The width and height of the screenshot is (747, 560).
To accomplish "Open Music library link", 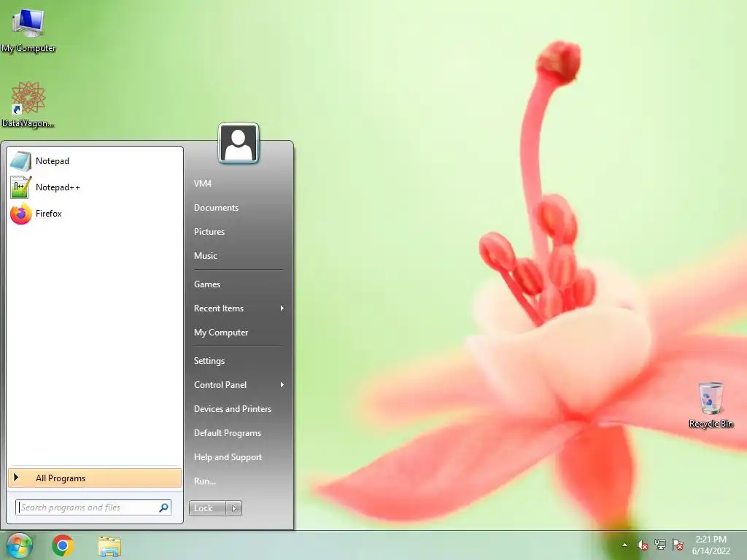I will pyautogui.click(x=205, y=256).
